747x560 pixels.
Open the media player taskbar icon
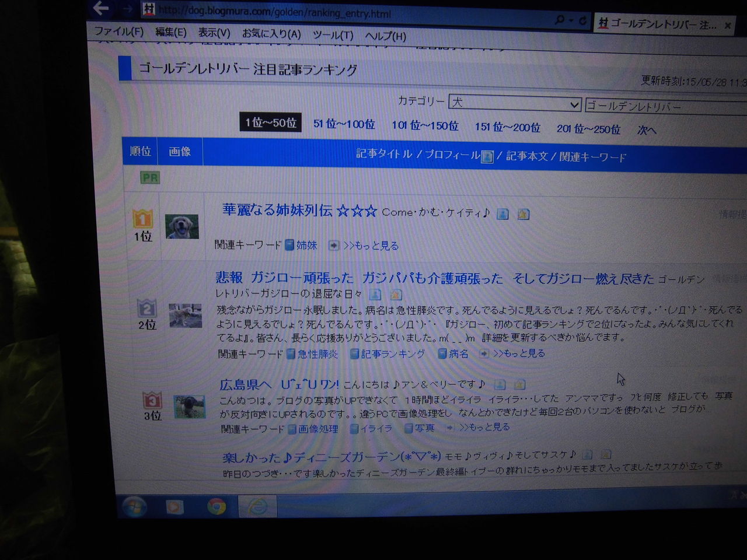(x=174, y=507)
